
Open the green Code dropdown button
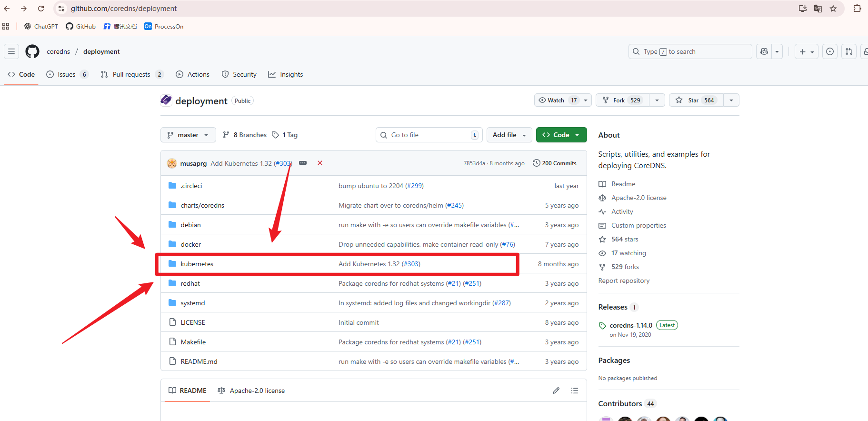561,135
